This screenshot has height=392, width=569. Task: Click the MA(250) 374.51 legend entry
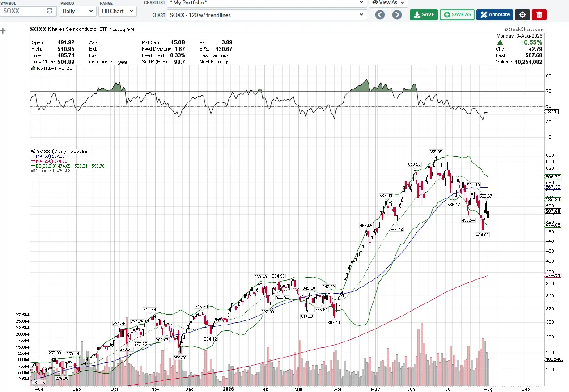pyautogui.click(x=50, y=161)
